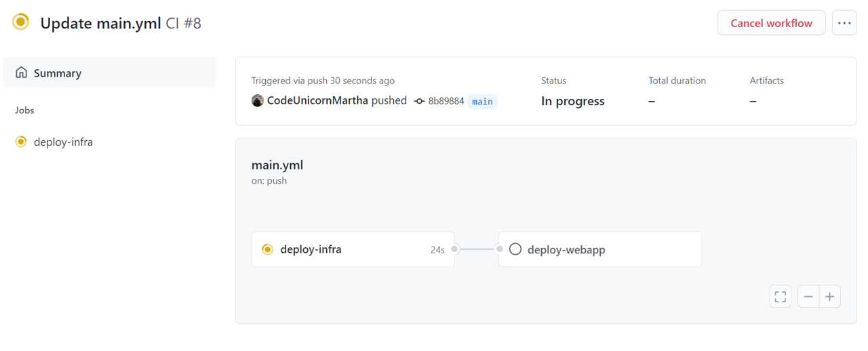The width and height of the screenshot is (868, 351).
Task: Click CodeUnicornMartha user avatar
Action: [x=258, y=101]
